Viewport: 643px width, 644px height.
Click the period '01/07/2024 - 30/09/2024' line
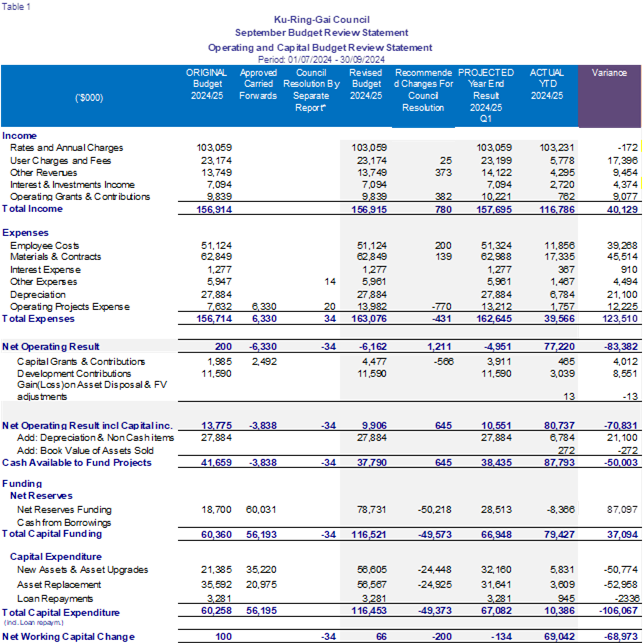click(321, 60)
